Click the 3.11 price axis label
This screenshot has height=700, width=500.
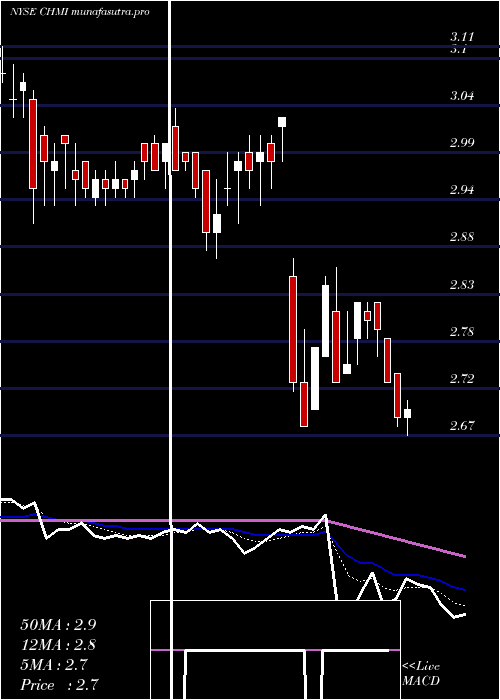pyautogui.click(x=462, y=37)
